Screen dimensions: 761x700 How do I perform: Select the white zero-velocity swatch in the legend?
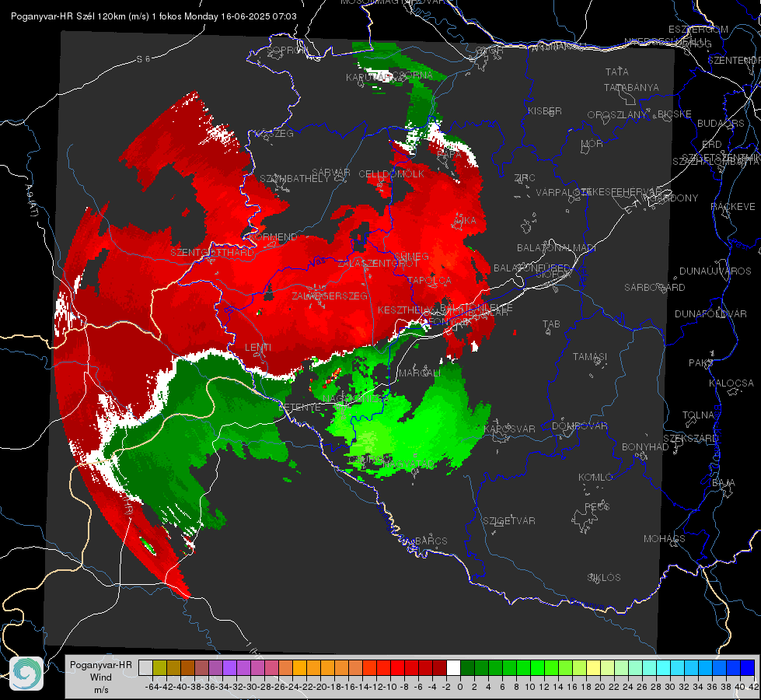tap(453, 668)
